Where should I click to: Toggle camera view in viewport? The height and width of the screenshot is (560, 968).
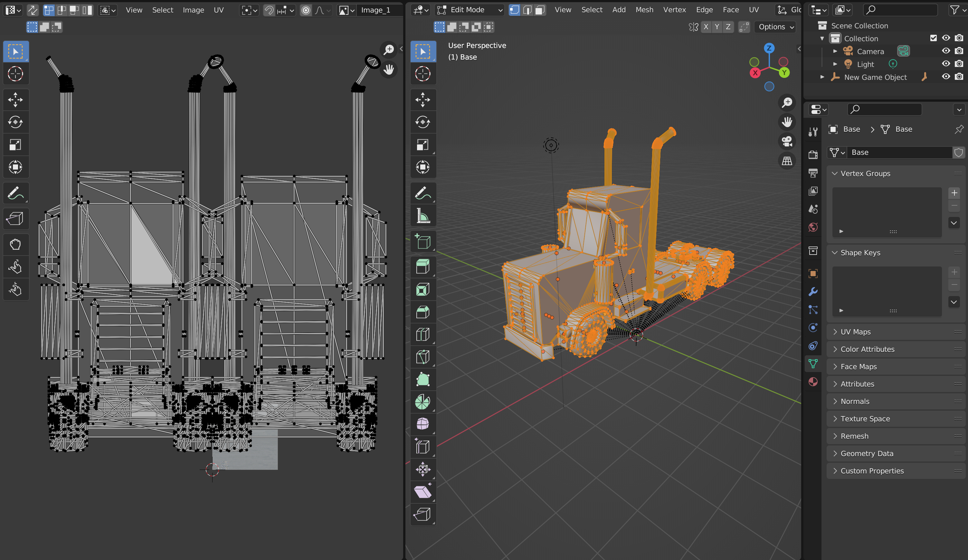pyautogui.click(x=787, y=141)
